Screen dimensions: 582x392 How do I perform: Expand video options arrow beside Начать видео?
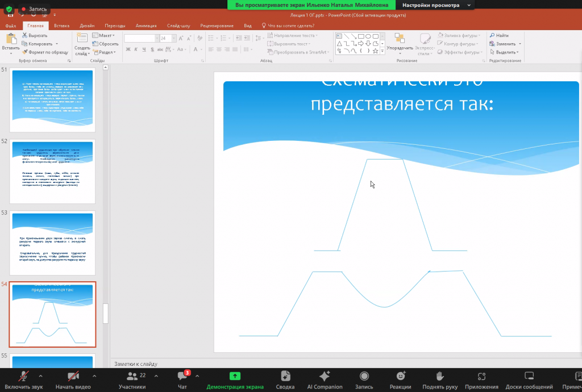[94, 376]
